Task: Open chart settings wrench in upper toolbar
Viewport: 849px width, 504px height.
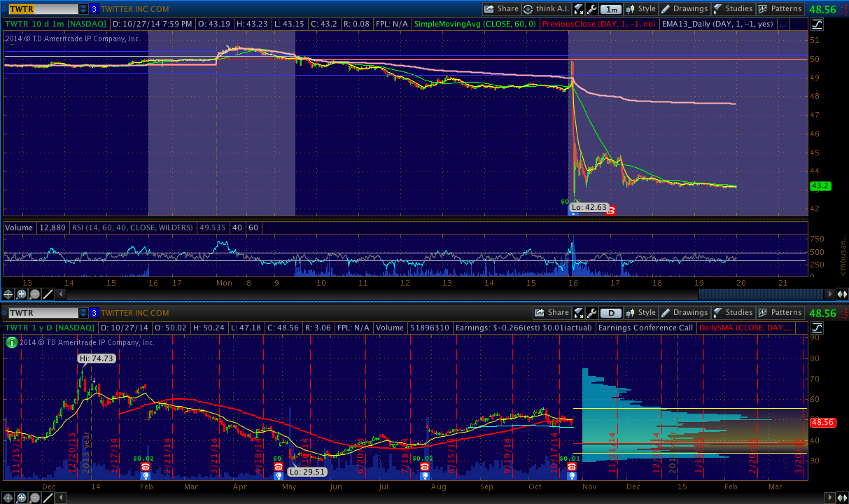Action: [x=592, y=9]
